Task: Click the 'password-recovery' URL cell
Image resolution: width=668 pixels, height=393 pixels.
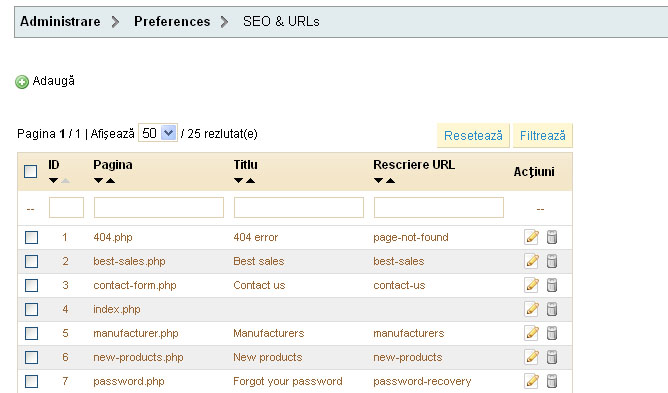Action: pos(422,381)
